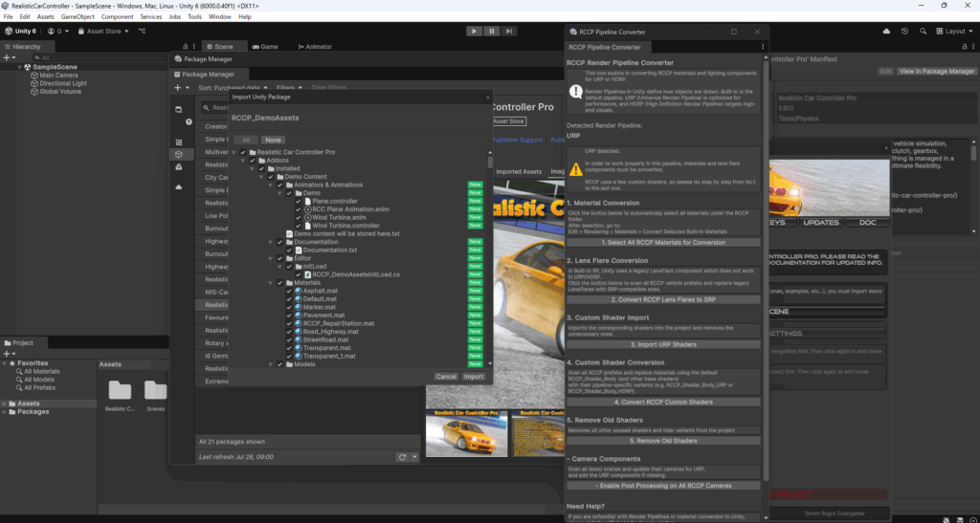Click 2. Convert RCCP Lens Flares to SRP
Image resolution: width=980 pixels, height=523 pixels.
tap(663, 299)
